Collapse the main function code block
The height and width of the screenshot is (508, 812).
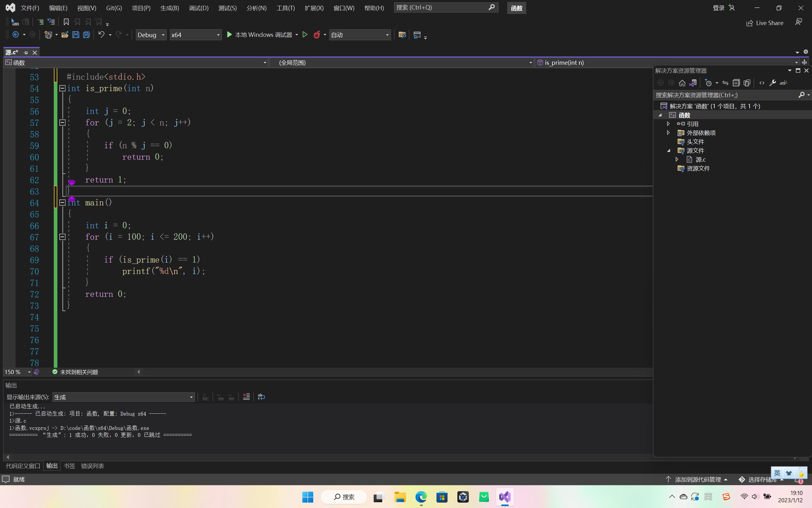point(62,203)
